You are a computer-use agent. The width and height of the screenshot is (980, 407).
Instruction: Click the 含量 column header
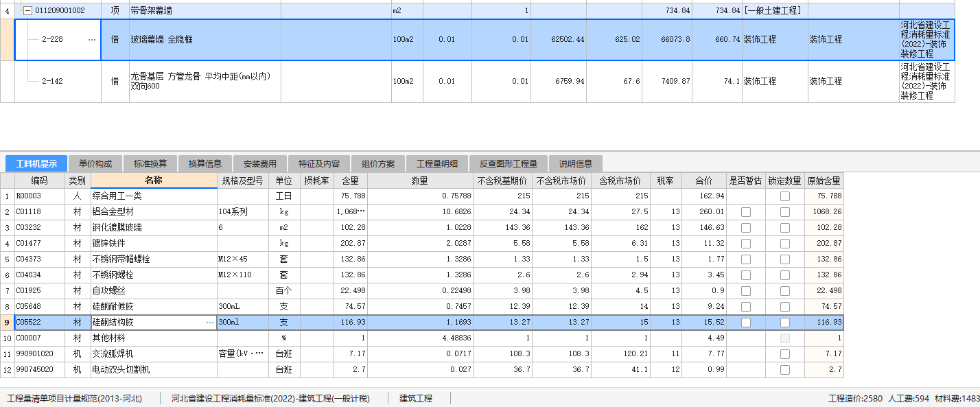pyautogui.click(x=350, y=181)
